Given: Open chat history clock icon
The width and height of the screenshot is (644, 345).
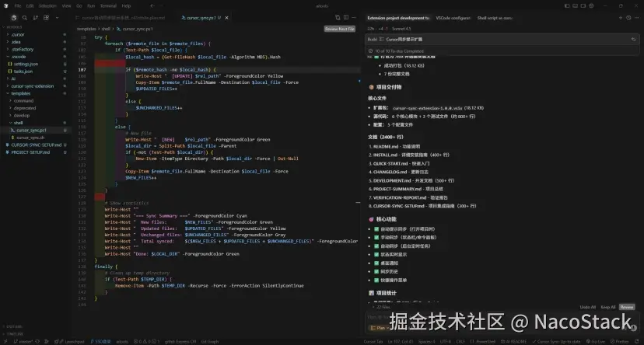Looking at the screenshot, I should click(628, 18).
